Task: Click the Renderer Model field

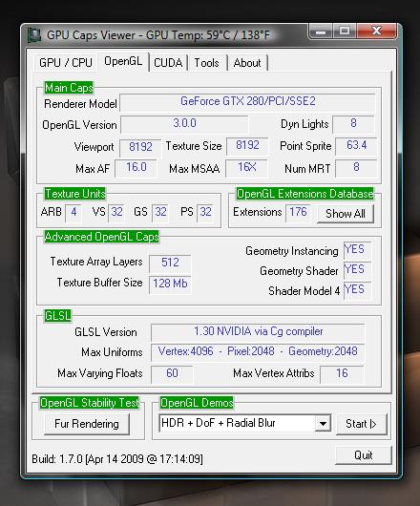Action: (247, 102)
